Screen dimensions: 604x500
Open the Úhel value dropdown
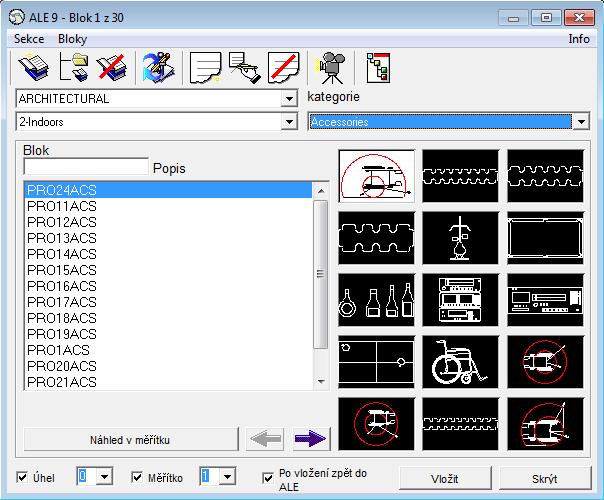104,477
